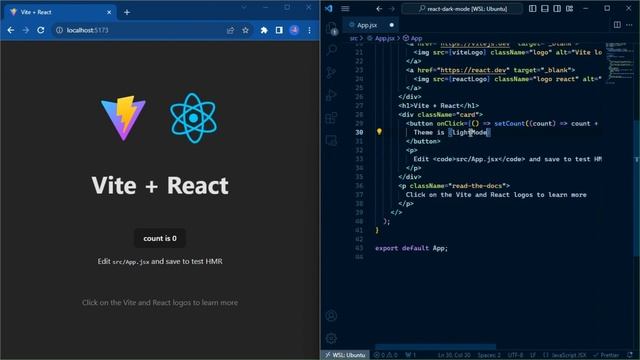
Task: Open Manage gear icon in activity bar
Action: [331, 338]
